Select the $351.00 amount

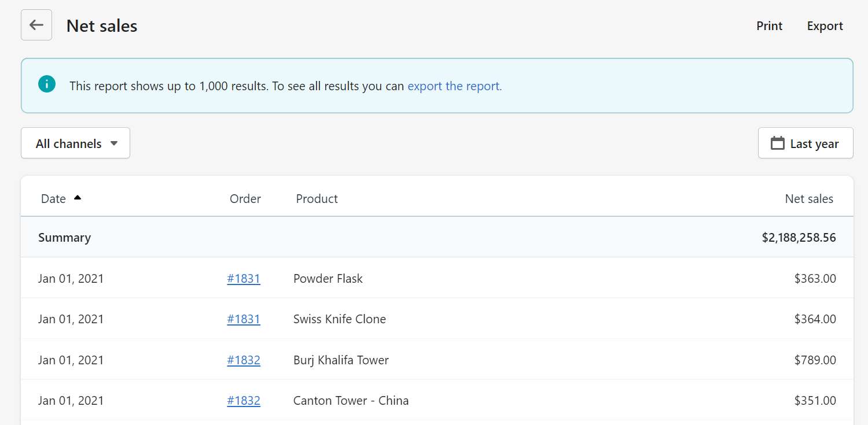(x=815, y=401)
